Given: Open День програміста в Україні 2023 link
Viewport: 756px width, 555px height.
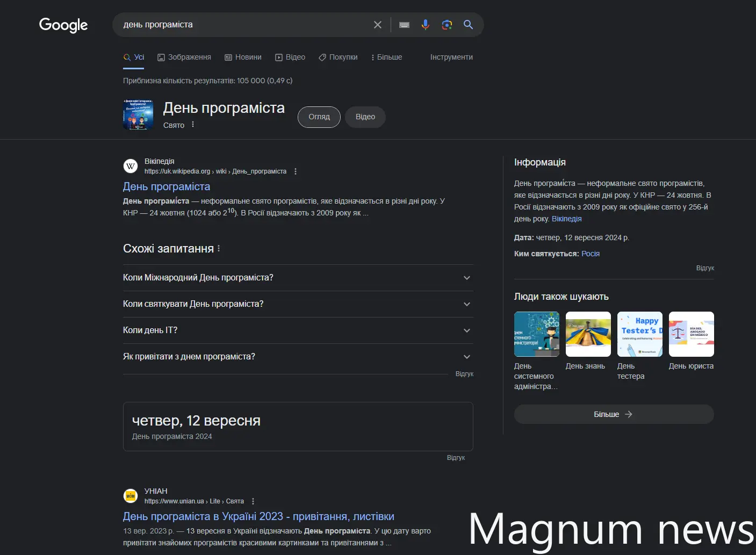Looking at the screenshot, I should (x=258, y=516).
